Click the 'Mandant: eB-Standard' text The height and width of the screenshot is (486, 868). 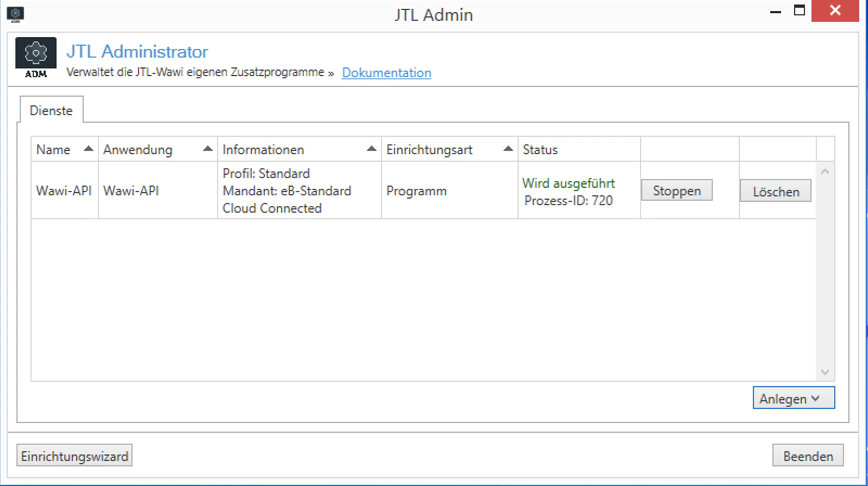[x=286, y=191]
